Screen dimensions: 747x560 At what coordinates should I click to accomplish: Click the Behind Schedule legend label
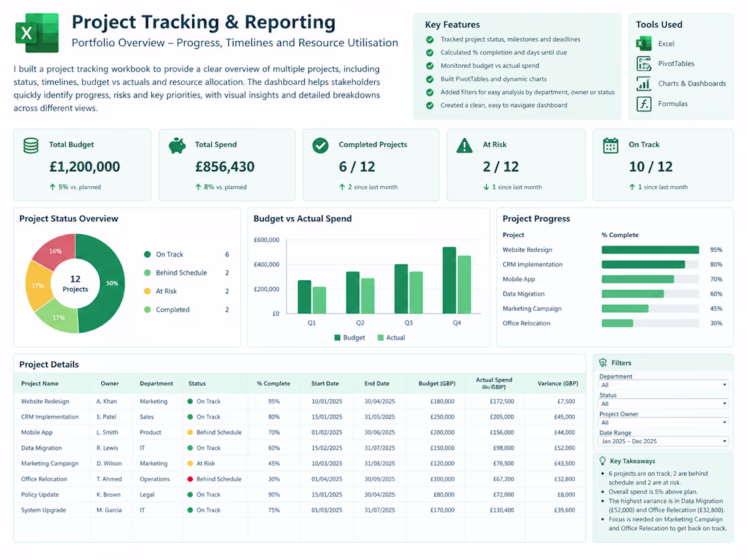(x=181, y=273)
